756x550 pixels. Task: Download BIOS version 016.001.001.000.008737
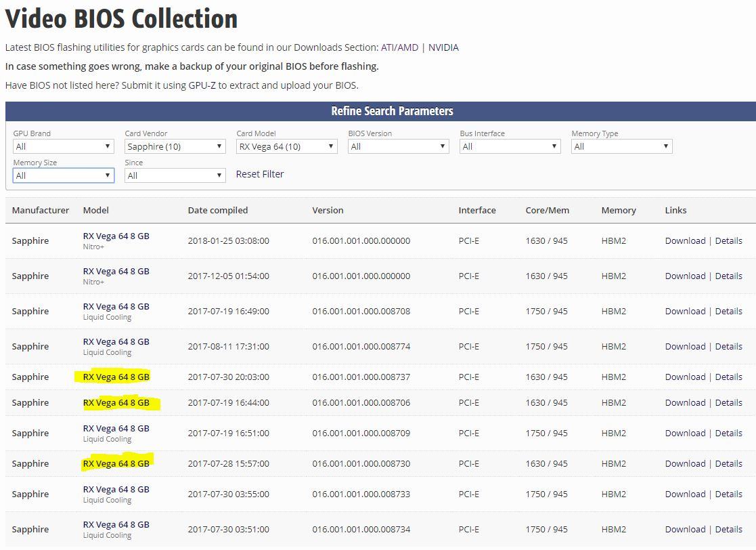click(x=685, y=377)
